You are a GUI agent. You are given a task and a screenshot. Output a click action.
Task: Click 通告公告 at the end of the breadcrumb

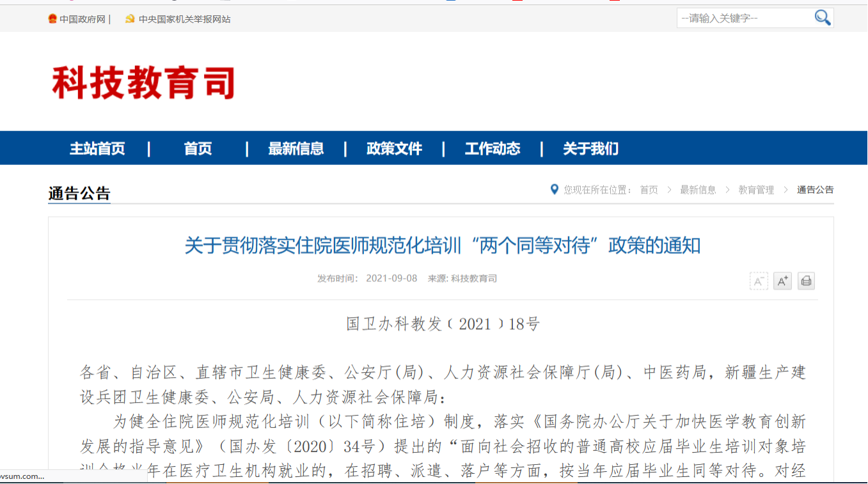pyautogui.click(x=815, y=190)
